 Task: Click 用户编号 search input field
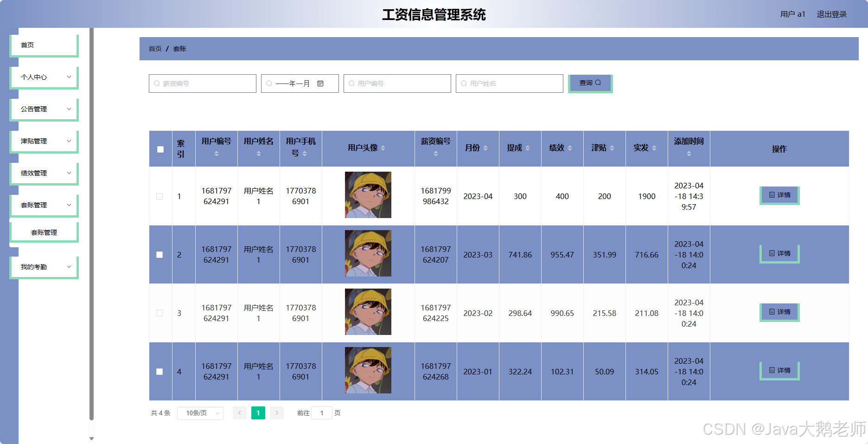397,84
